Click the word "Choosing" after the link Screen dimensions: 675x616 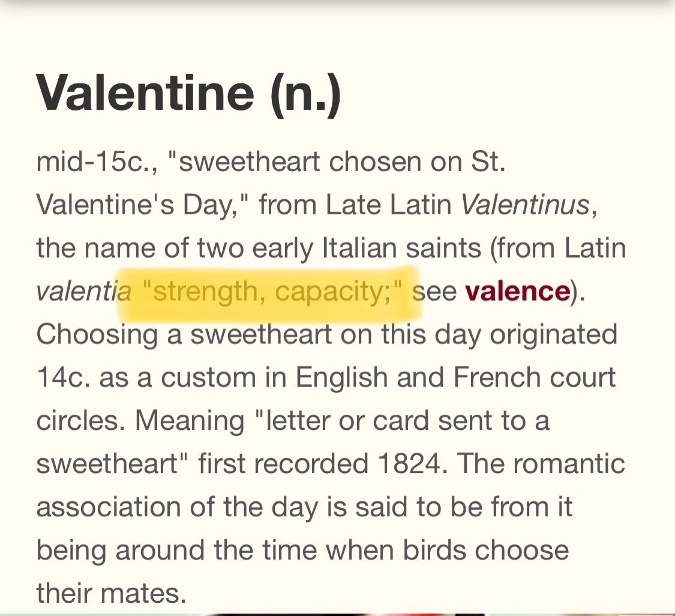[x=97, y=336]
